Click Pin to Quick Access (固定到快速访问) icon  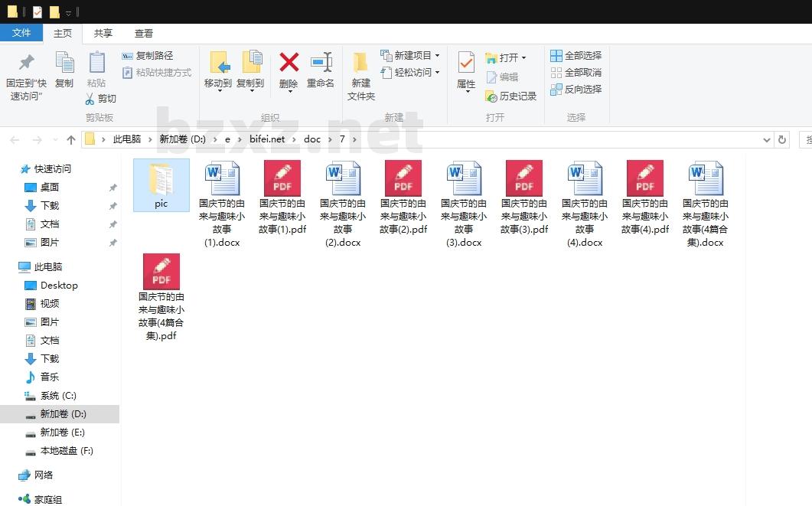[x=27, y=63]
